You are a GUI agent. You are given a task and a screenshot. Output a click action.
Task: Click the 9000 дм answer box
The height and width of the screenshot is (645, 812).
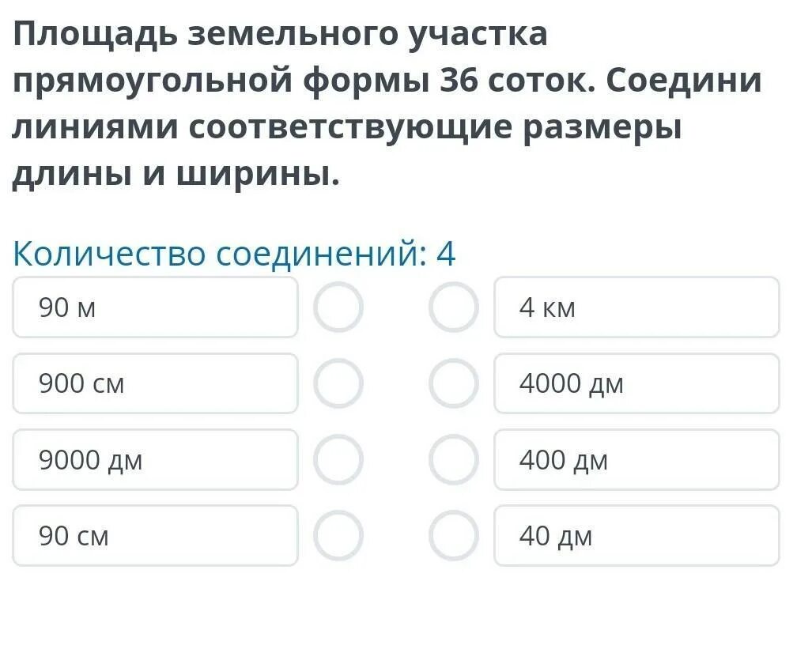155,459
